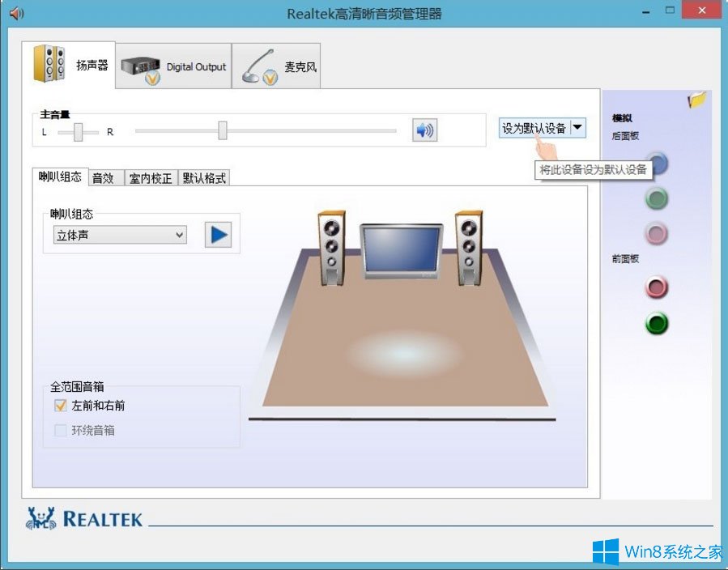
Task: Click the 前面板 front panel label
Action: [x=625, y=258]
